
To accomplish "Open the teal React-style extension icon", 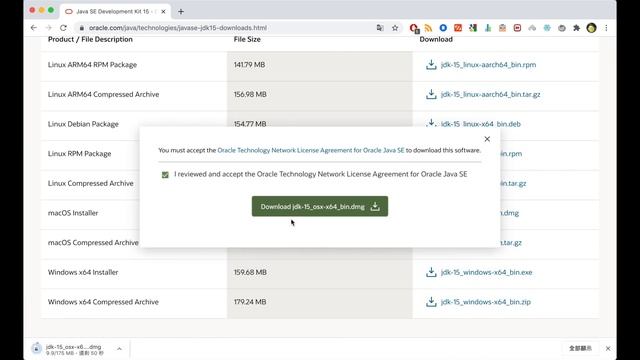I will pos(547,28).
